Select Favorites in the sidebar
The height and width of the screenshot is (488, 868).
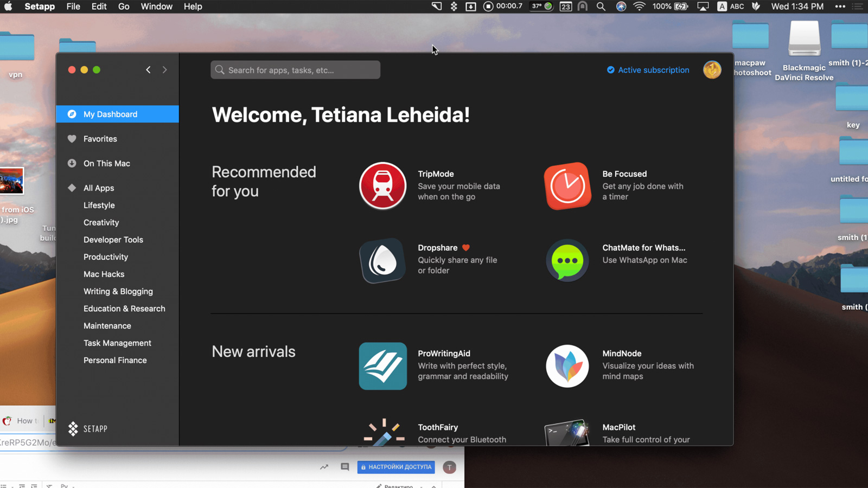(x=100, y=139)
